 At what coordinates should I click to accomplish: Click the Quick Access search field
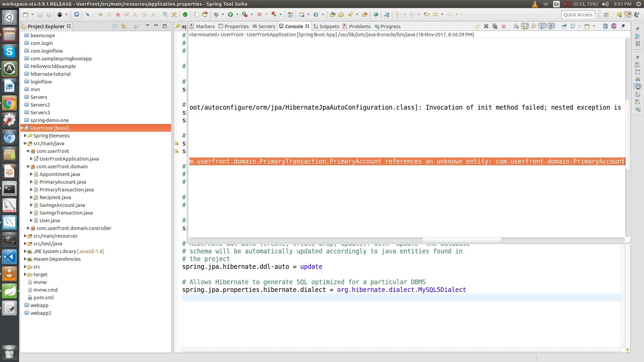(578, 14)
